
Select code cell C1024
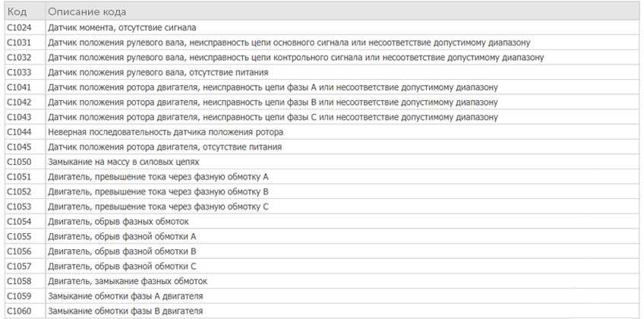[x=19, y=27]
